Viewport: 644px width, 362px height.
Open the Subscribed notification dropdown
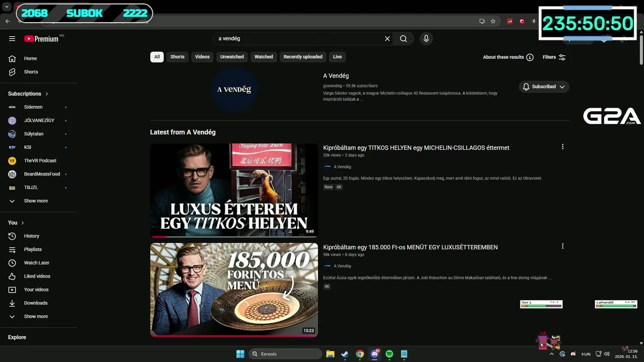pyautogui.click(x=544, y=86)
